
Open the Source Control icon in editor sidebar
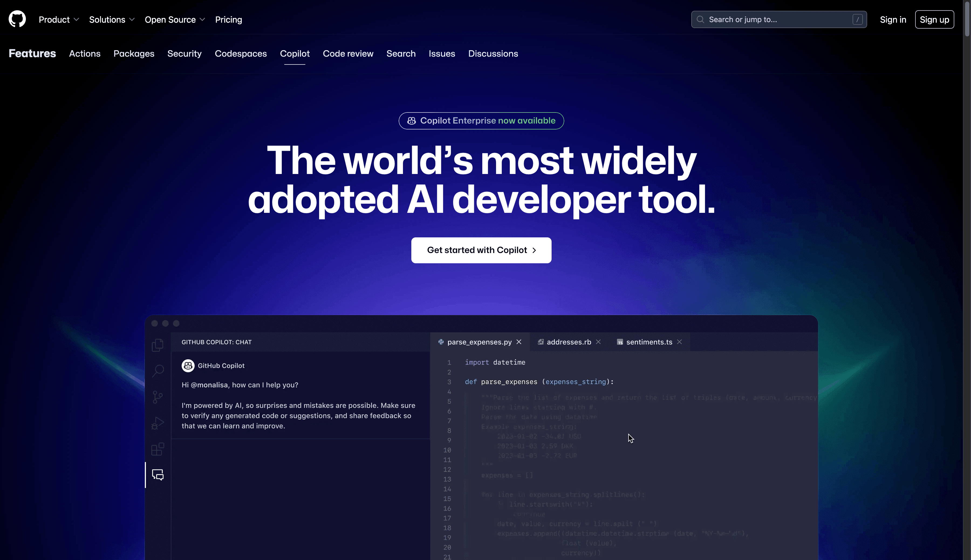coord(158,397)
